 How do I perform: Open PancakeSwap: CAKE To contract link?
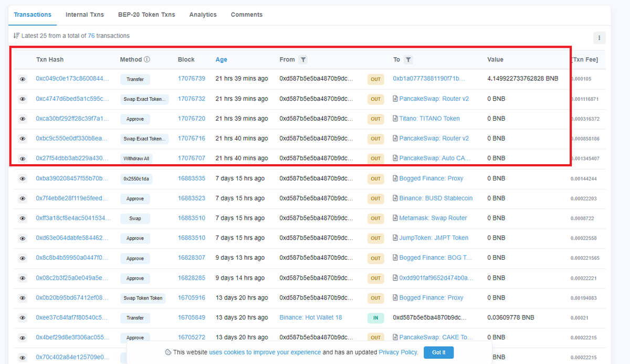436,338
